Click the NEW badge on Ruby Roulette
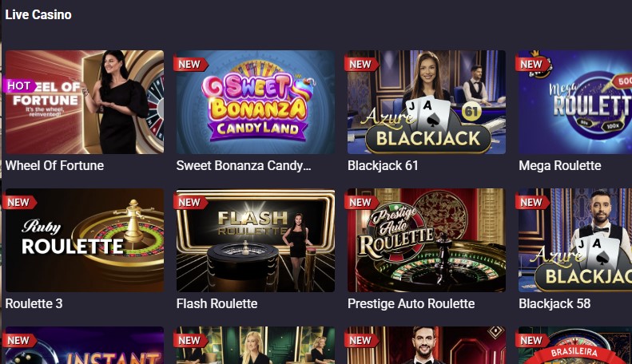 click(x=19, y=203)
